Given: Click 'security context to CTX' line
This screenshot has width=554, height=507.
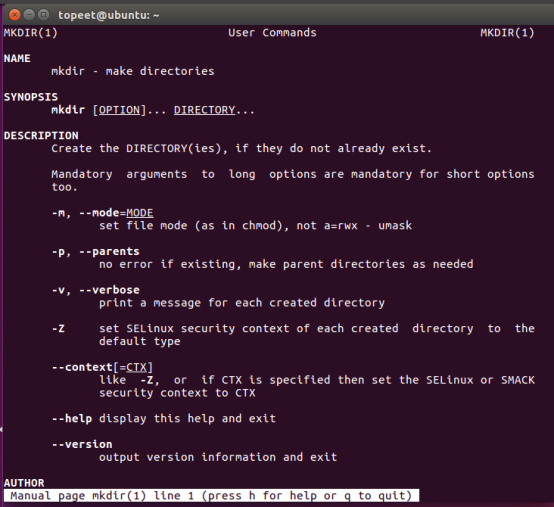Looking at the screenshot, I should pos(177,393).
